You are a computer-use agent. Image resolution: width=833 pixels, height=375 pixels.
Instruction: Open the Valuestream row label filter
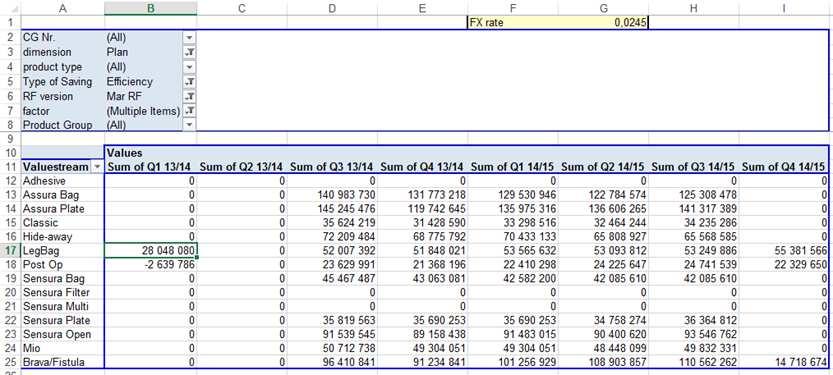tap(97, 167)
